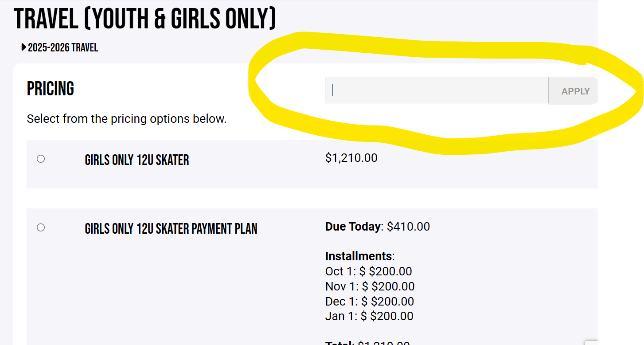Click the Pricing section heading

(x=51, y=89)
